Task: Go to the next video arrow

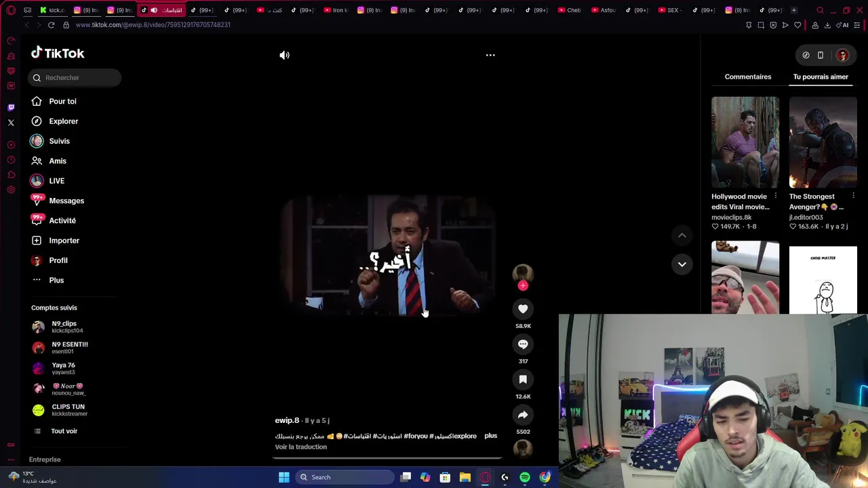Action: pyautogui.click(x=682, y=264)
